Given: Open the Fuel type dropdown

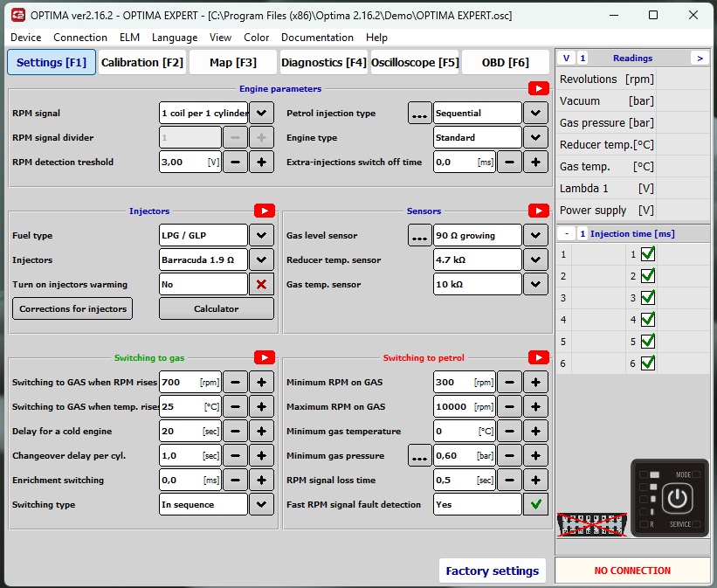Looking at the screenshot, I should click(x=261, y=235).
